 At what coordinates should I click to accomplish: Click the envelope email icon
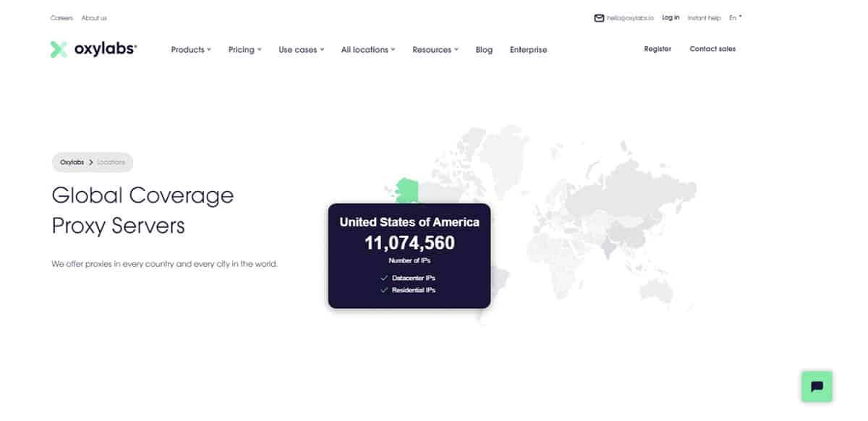pyautogui.click(x=599, y=18)
